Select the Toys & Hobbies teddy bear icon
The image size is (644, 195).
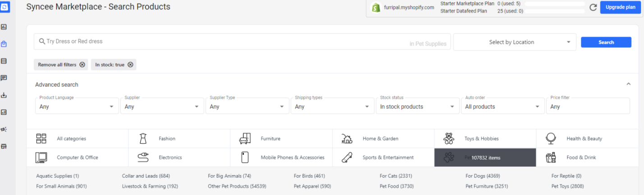(449, 139)
